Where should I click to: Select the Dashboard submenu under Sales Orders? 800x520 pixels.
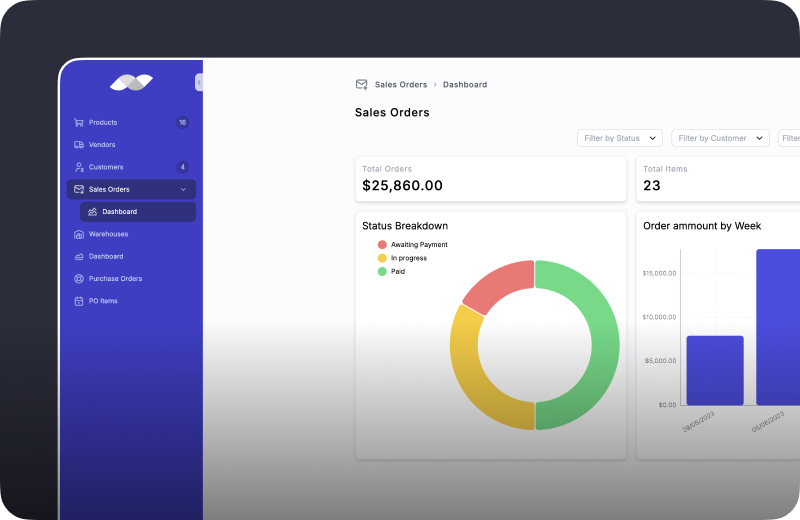[x=138, y=212]
